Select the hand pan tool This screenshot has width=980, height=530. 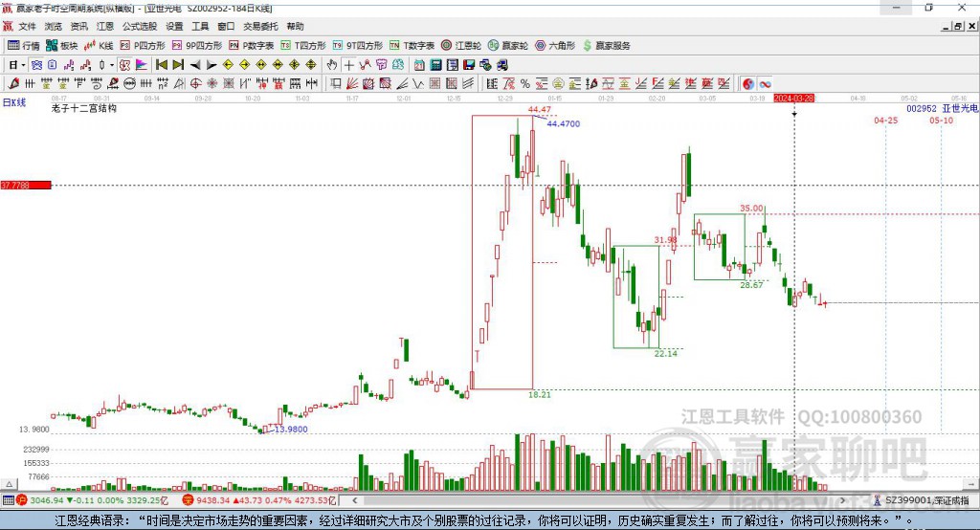[x=332, y=65]
